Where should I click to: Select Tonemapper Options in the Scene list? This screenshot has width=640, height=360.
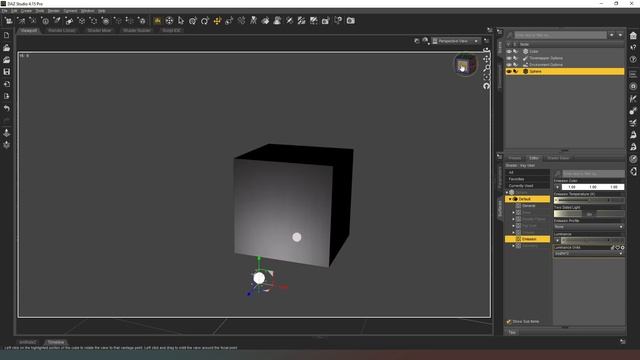(546, 58)
